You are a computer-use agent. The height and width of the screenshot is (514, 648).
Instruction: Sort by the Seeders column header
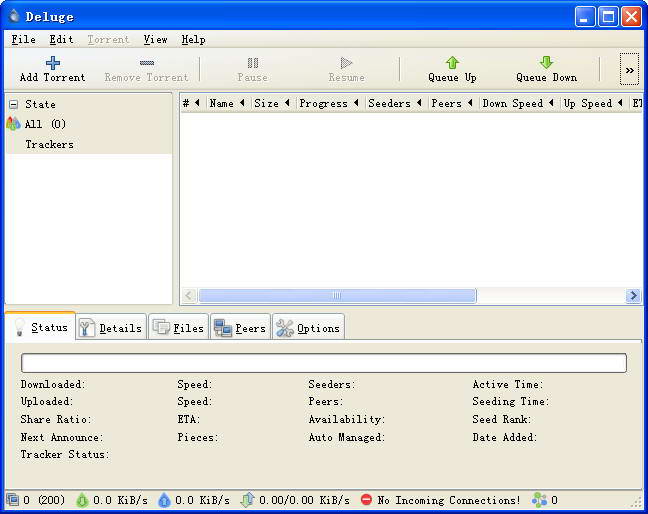point(395,103)
